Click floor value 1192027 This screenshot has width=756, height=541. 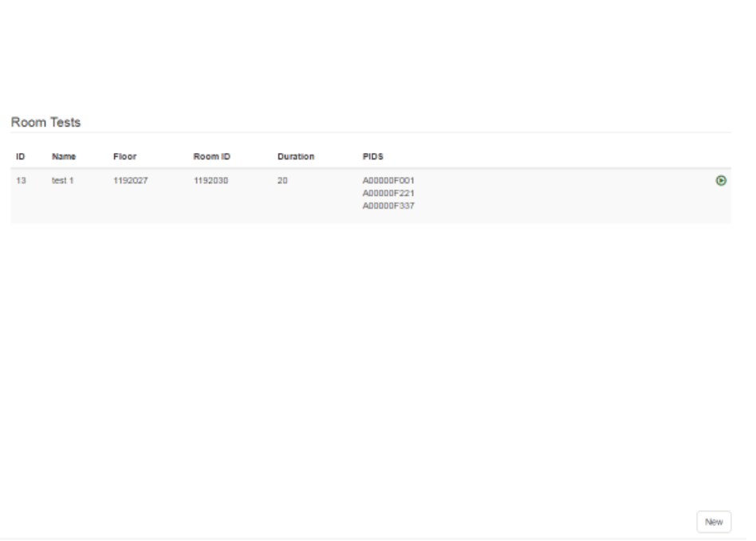click(x=131, y=181)
